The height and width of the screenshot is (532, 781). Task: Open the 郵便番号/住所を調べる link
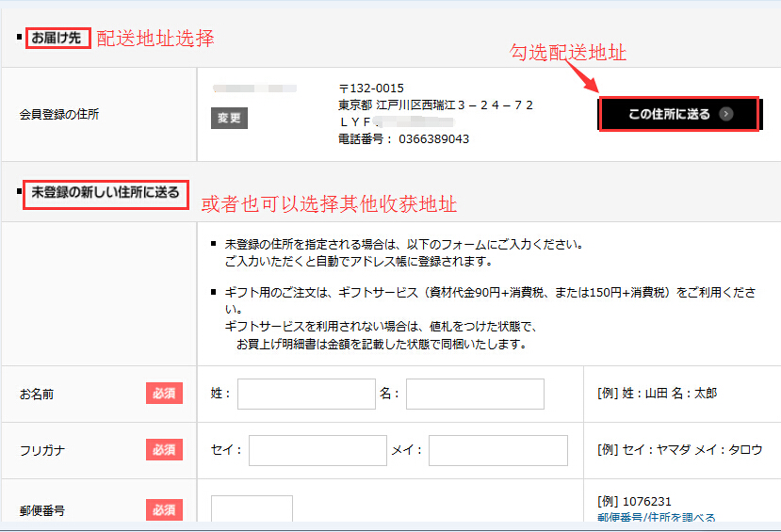click(x=657, y=518)
